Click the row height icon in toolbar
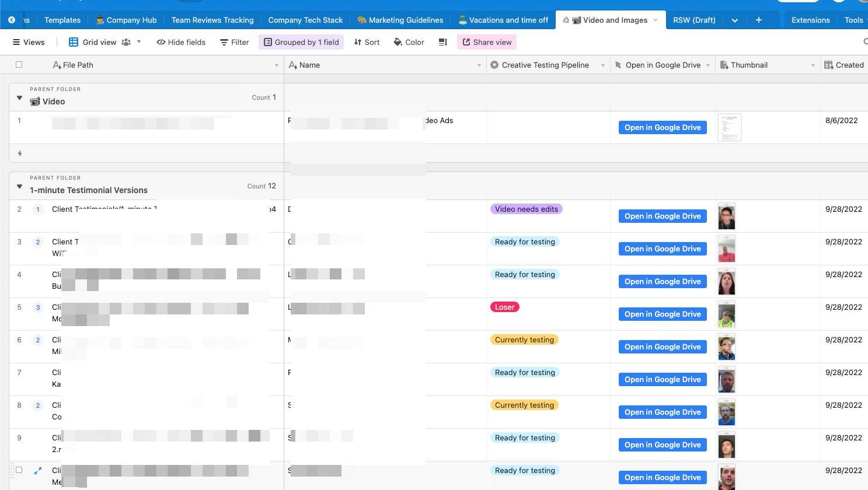Screen dimensions: 868x490 [x=443, y=42]
